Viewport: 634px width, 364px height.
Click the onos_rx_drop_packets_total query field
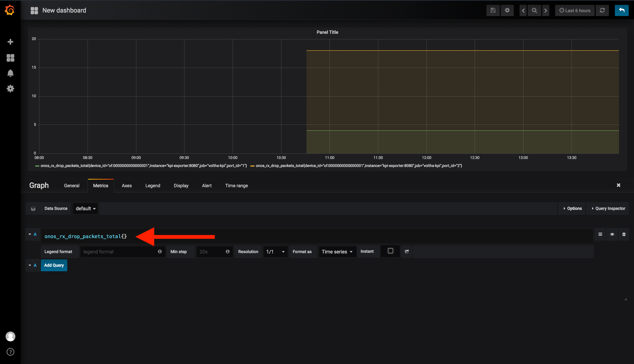point(317,236)
